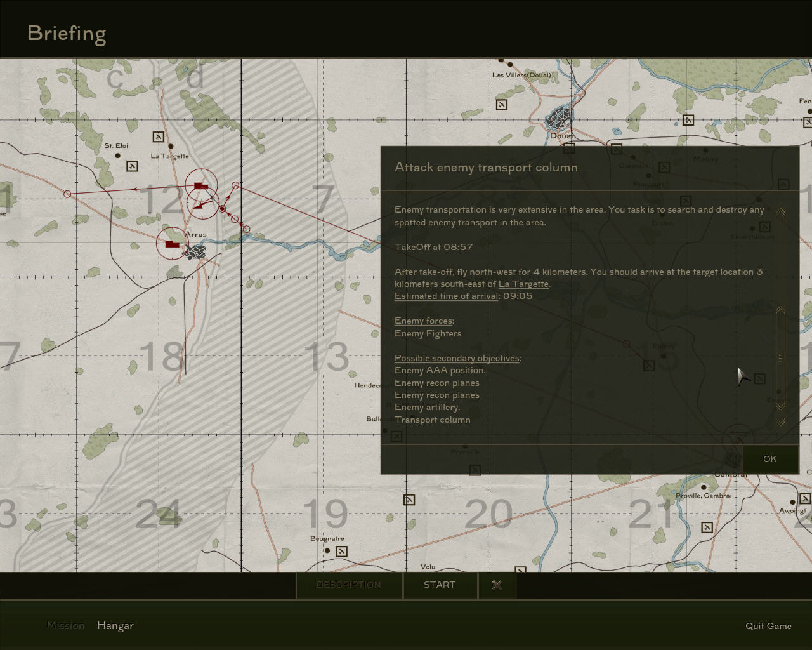Toggle the DESCRIPTION button
The image size is (812, 650).
pos(349,585)
